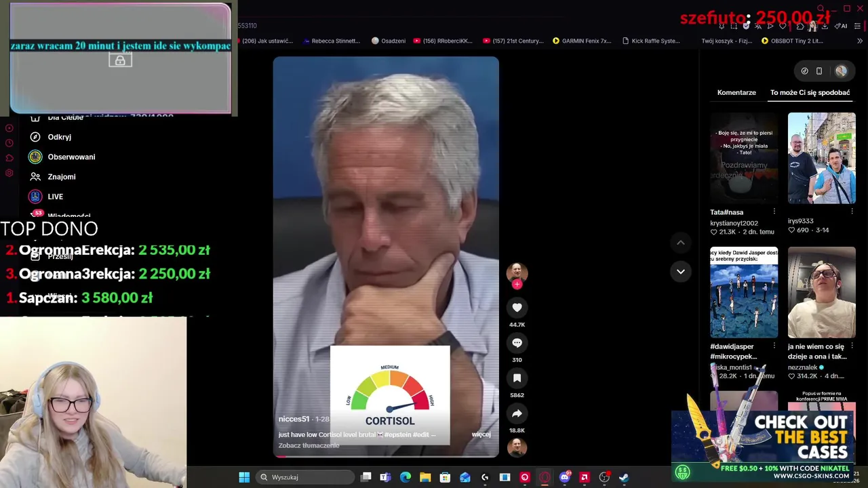Open Microsoft Edge from the taskbar
The height and width of the screenshot is (488, 868).
click(x=406, y=477)
